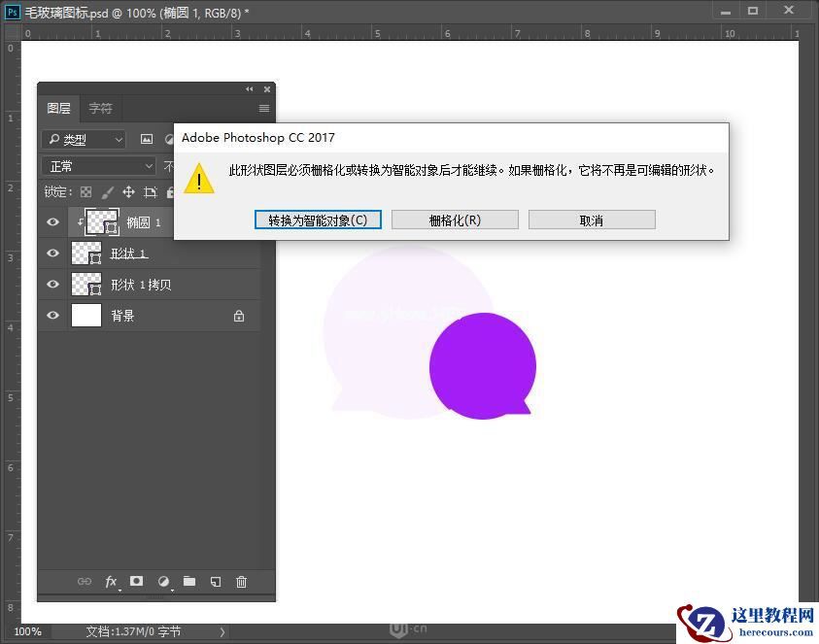
Task: Click the 栅格化 button in the dialog
Action: point(455,220)
